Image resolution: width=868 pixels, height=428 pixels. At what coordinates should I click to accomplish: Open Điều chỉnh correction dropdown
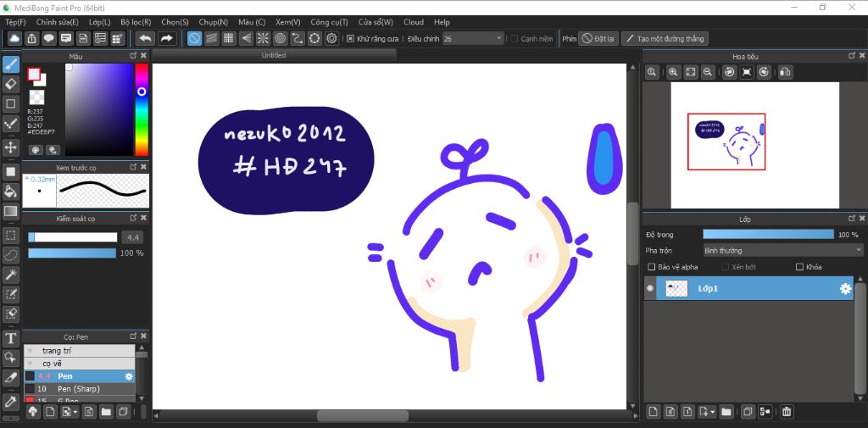pos(473,39)
